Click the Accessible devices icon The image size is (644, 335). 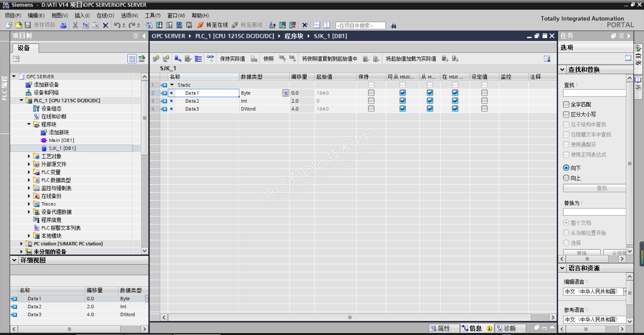272,25
